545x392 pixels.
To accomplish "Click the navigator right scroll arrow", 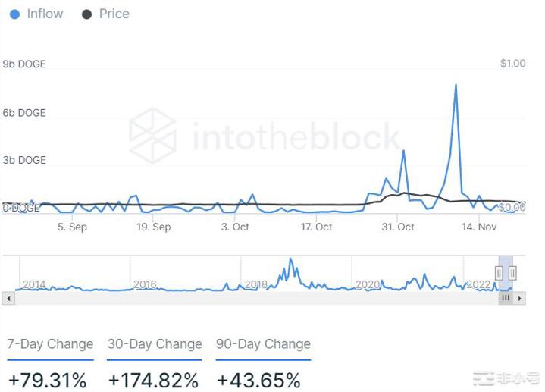I will (519, 299).
